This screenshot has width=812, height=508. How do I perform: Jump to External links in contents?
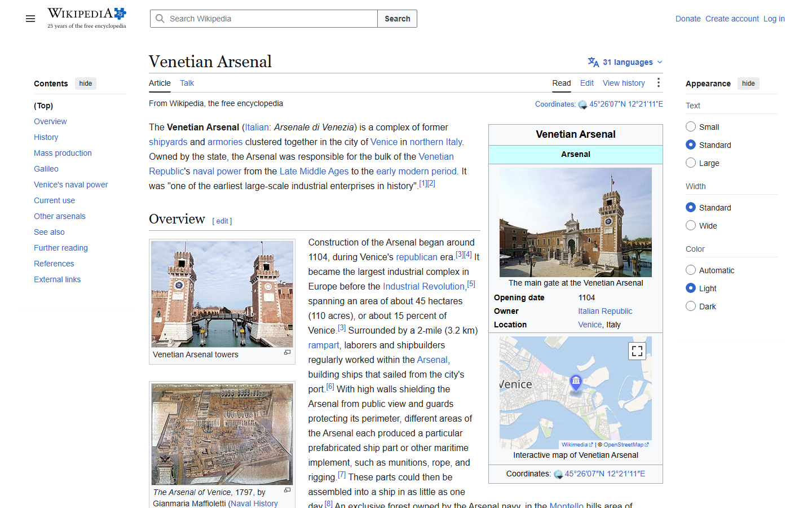pos(57,279)
